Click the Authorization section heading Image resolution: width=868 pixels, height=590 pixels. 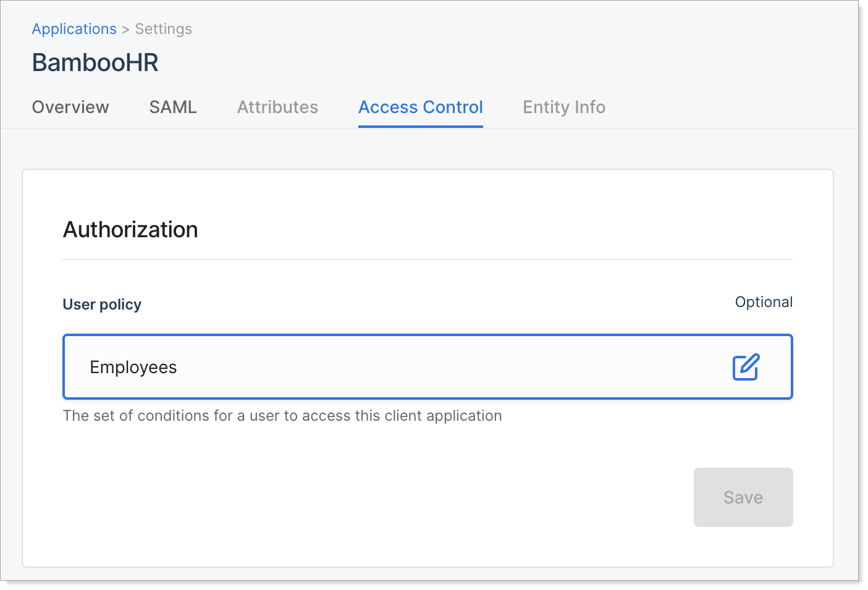[130, 230]
